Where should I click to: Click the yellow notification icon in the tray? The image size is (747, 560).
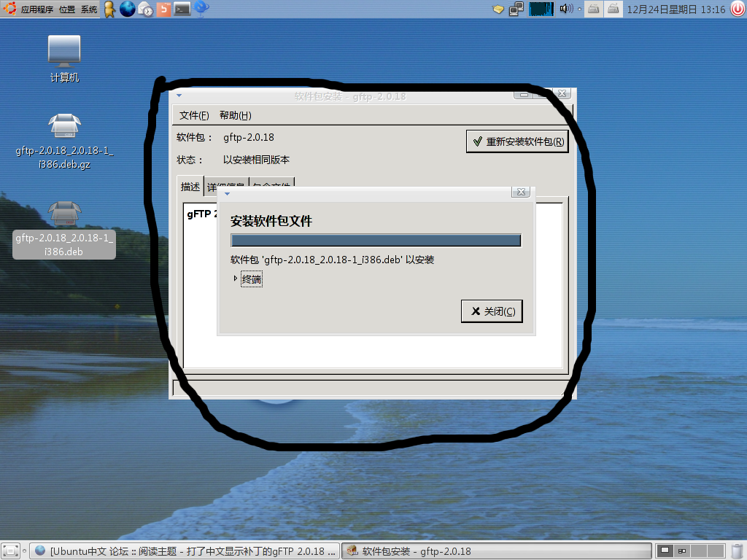(498, 9)
